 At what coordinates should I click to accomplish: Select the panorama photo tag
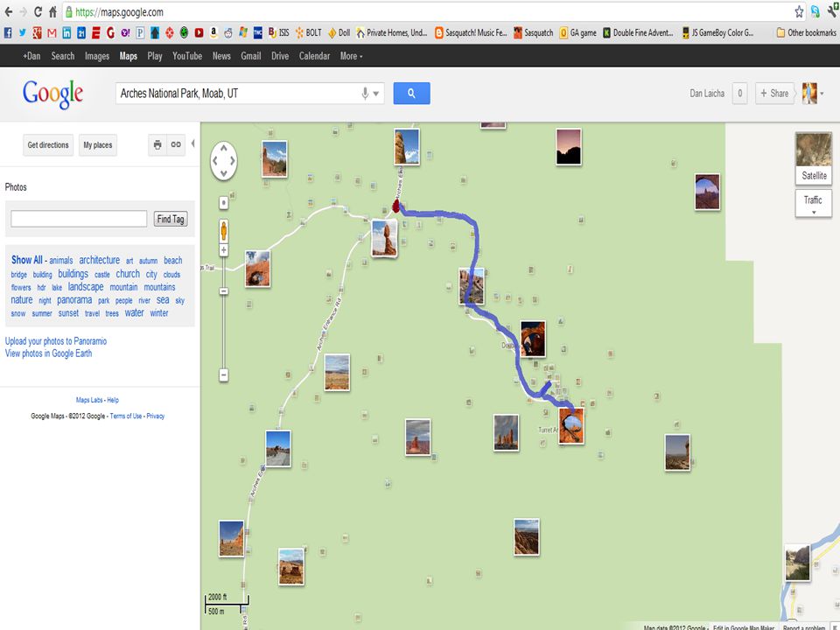point(74,300)
